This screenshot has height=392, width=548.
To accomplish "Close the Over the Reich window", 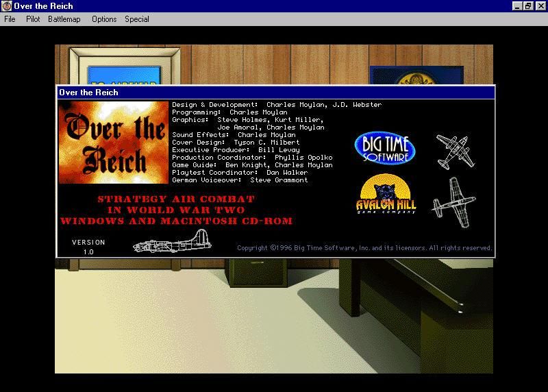I will click(x=540, y=6).
